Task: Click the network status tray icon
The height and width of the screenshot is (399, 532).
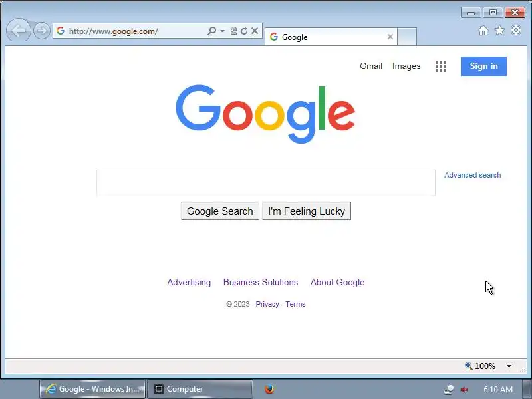Action: tap(449, 390)
